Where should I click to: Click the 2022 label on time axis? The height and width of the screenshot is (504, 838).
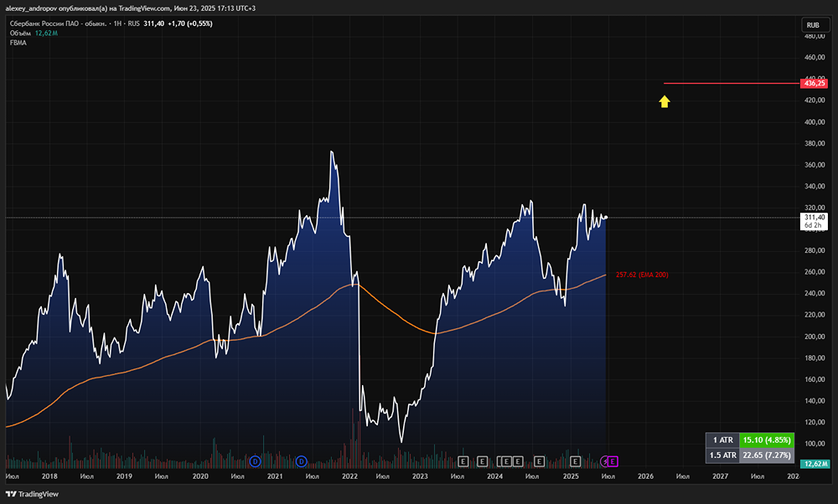(x=349, y=476)
